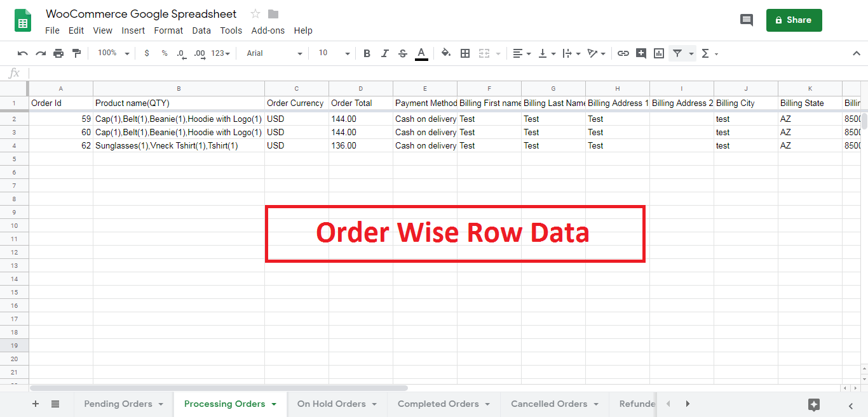Open the font size dropdown

334,53
